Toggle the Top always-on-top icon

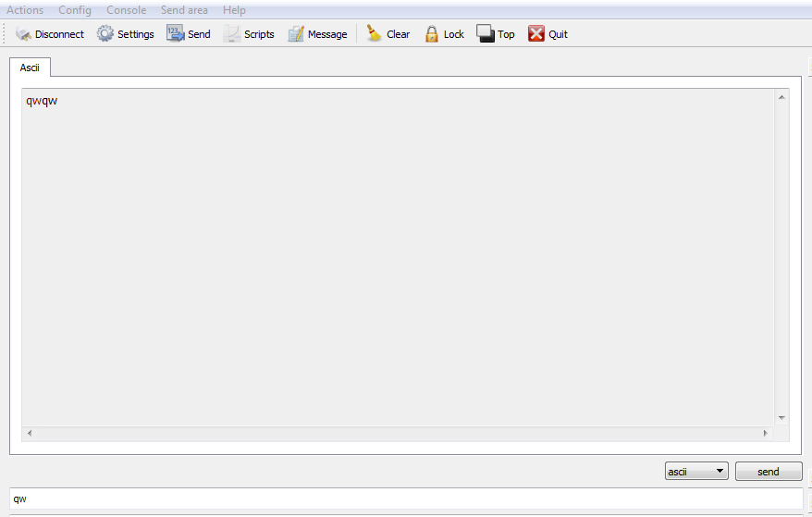[486, 33]
